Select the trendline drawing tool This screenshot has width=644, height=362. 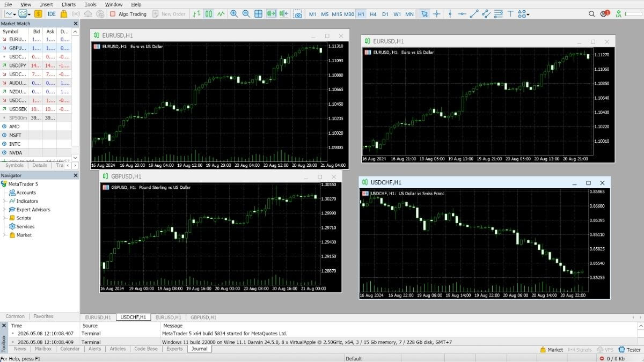474,14
